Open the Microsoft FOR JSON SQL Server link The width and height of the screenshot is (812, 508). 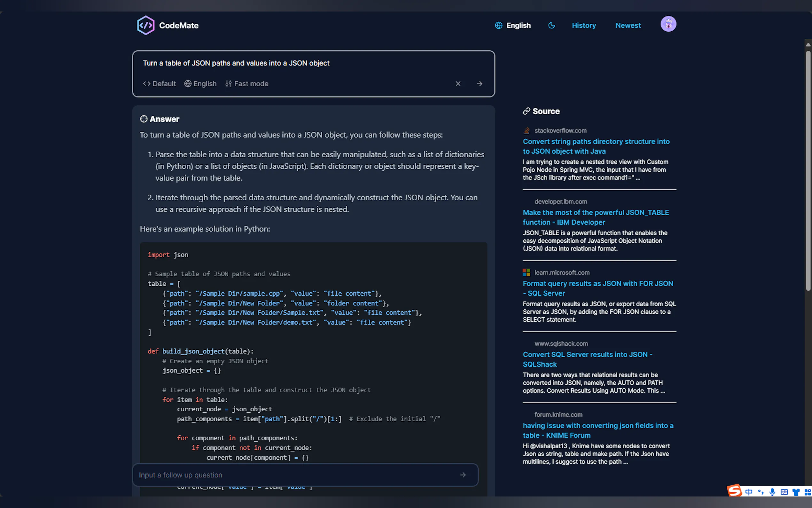[597, 288]
